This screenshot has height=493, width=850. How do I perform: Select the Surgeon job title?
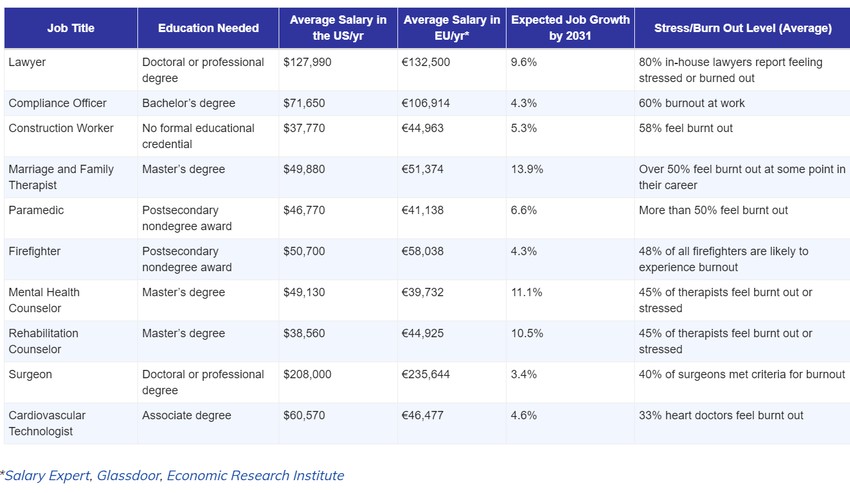[30, 374]
